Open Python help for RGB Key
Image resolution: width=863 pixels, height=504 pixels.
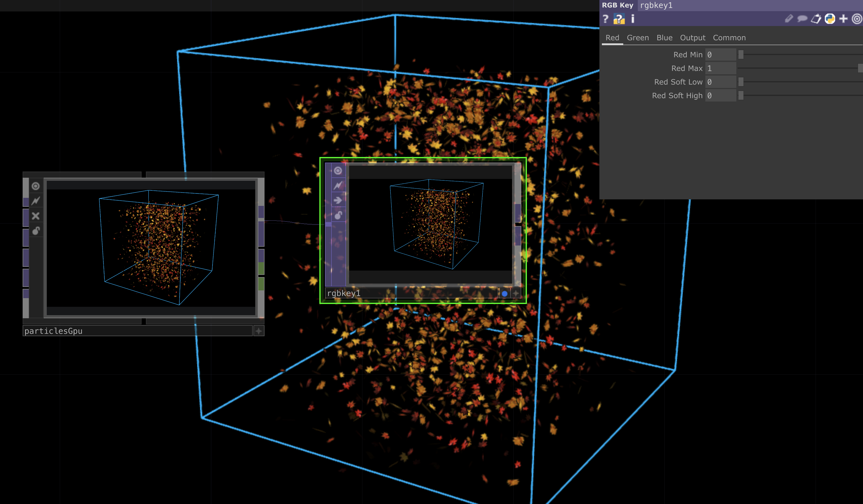coord(619,19)
